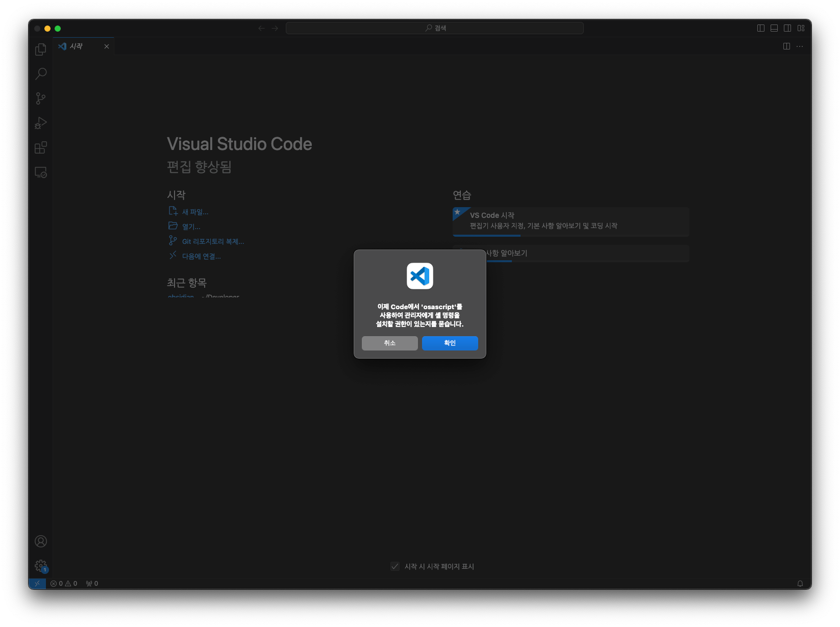Screen dimensions: 840x627
Task: Open the Run and Debug view
Action: [41, 123]
